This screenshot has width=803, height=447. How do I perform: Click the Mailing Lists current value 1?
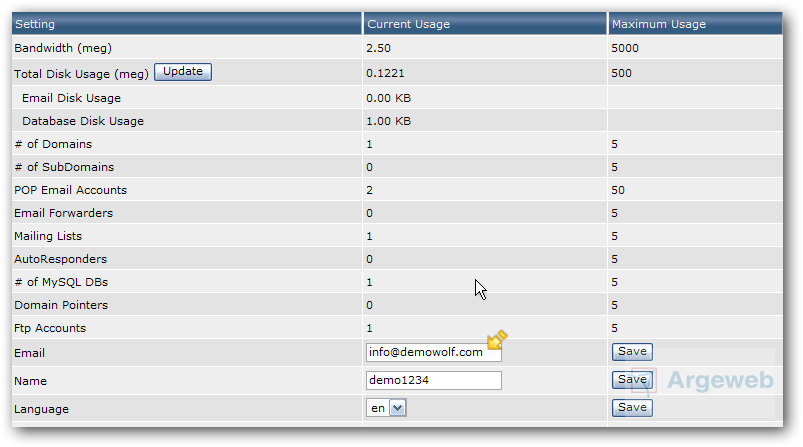(x=369, y=237)
